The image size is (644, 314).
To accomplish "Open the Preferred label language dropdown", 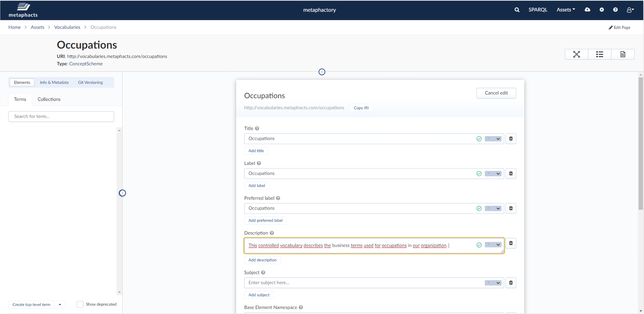I will pos(493,209).
